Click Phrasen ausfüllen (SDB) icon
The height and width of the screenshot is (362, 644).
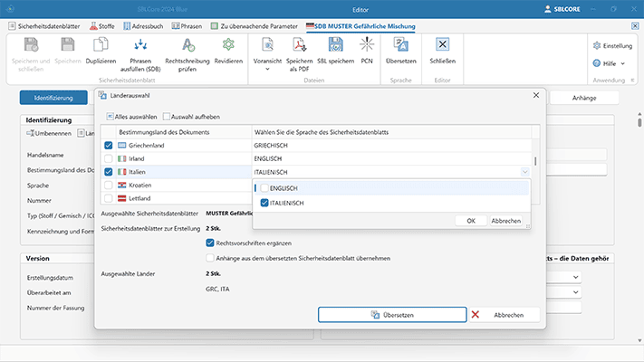[139, 46]
